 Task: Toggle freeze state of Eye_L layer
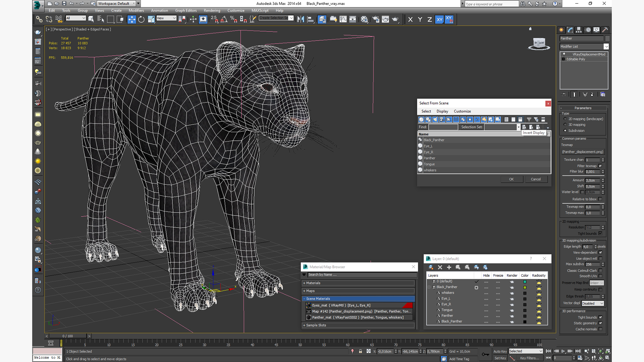point(498,298)
